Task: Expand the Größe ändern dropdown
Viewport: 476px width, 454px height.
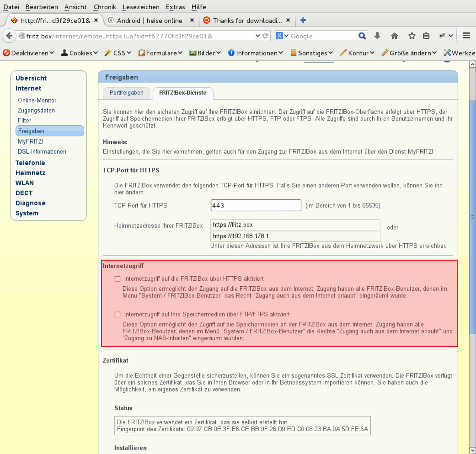Action: [x=434, y=53]
